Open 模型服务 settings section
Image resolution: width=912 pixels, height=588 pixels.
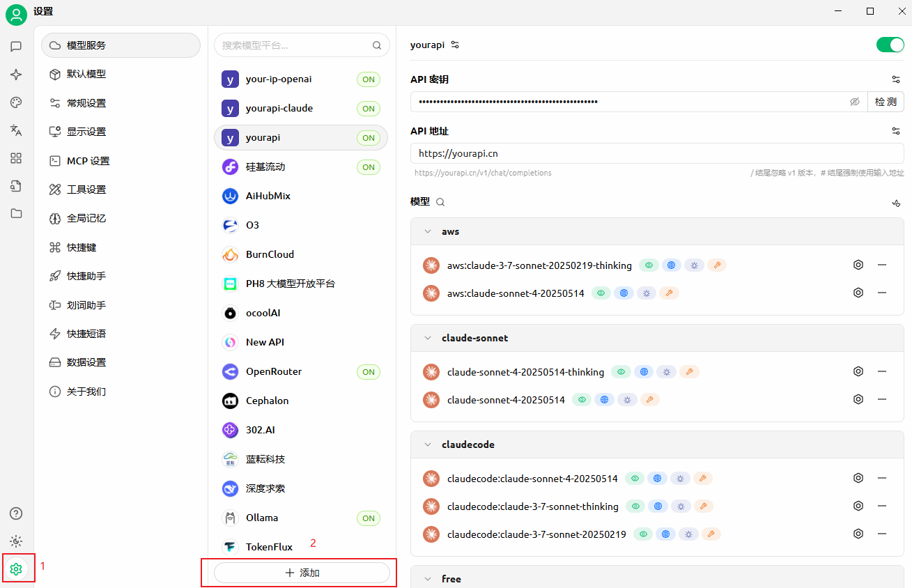click(121, 45)
